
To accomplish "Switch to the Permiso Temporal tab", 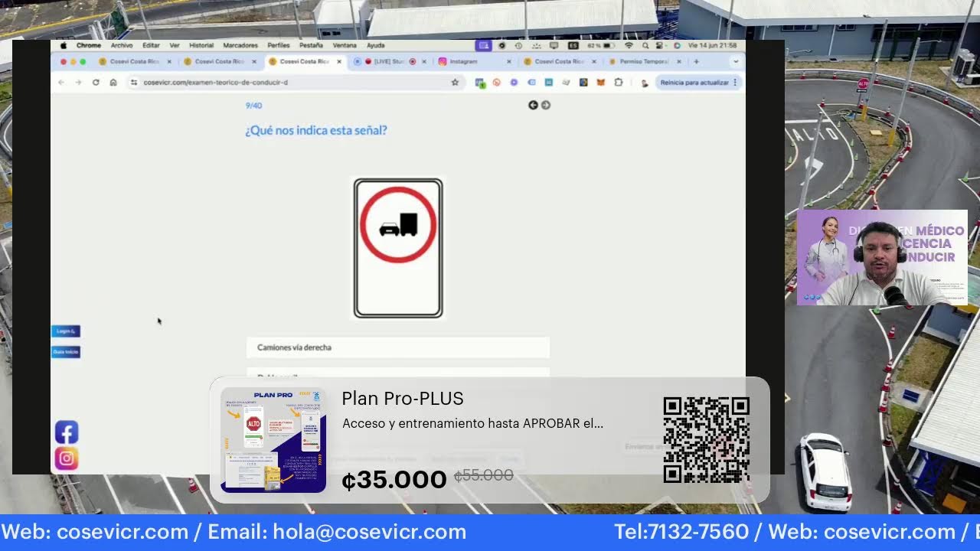I will [643, 61].
